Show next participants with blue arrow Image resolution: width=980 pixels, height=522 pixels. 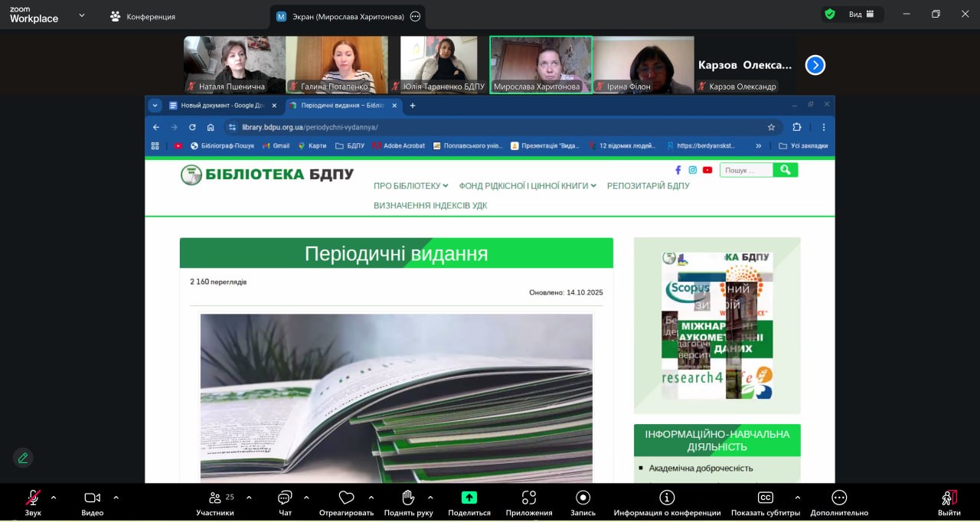click(815, 65)
